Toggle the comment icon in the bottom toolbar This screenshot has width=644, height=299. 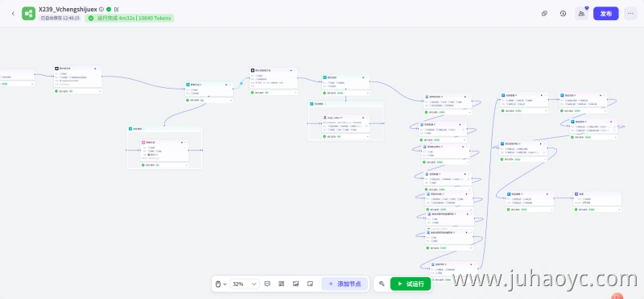pos(267,284)
